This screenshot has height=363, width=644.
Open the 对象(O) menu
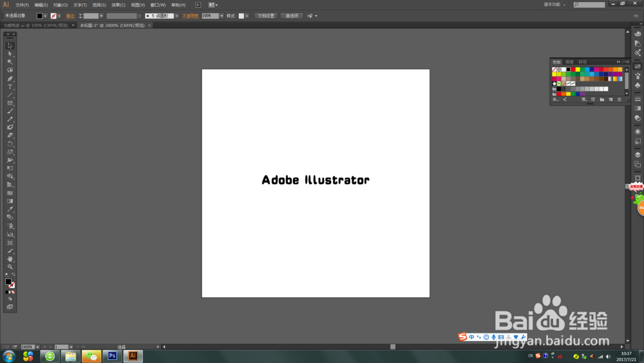click(x=61, y=5)
